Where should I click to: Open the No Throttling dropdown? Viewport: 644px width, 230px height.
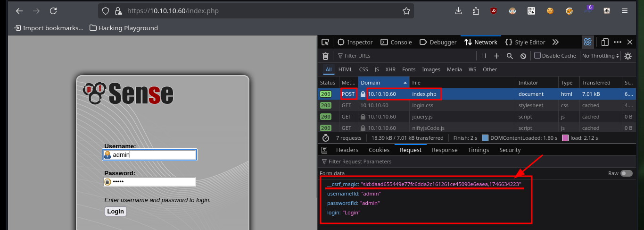[x=601, y=56]
